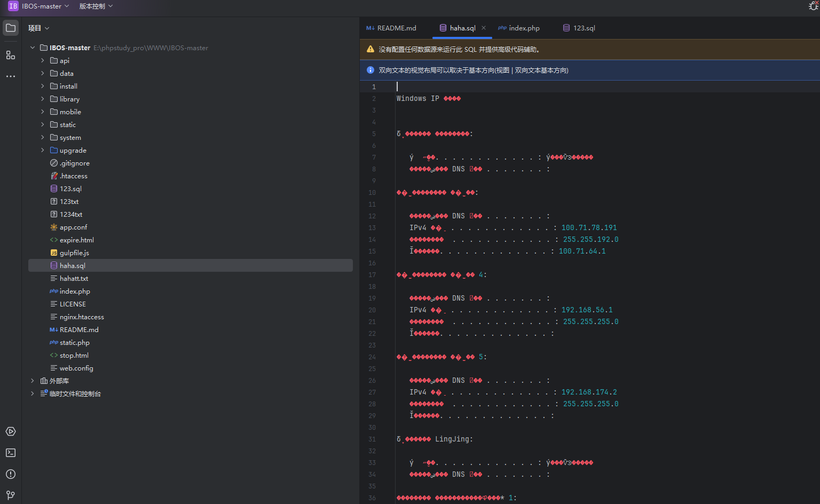Open the Structure tool window icon
The height and width of the screenshot is (504, 820).
[x=11, y=55]
